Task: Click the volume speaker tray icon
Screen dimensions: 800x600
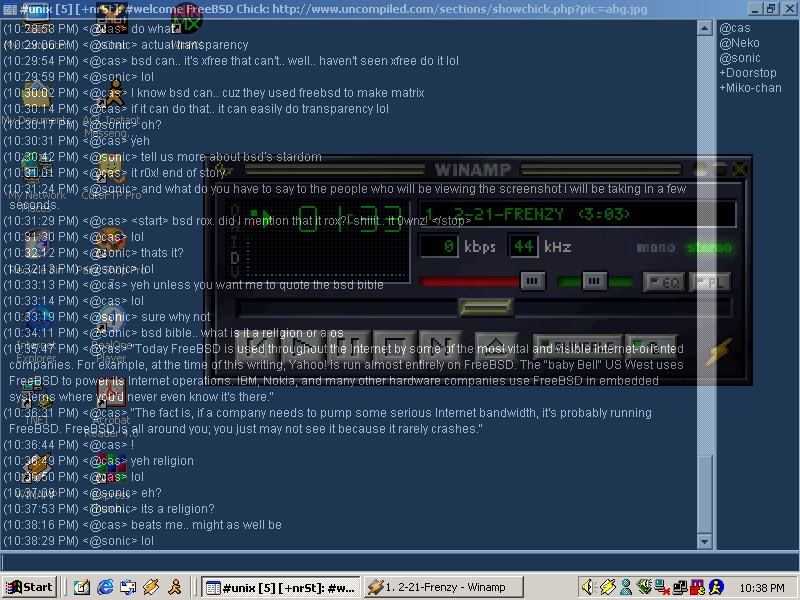Action: click(590, 587)
